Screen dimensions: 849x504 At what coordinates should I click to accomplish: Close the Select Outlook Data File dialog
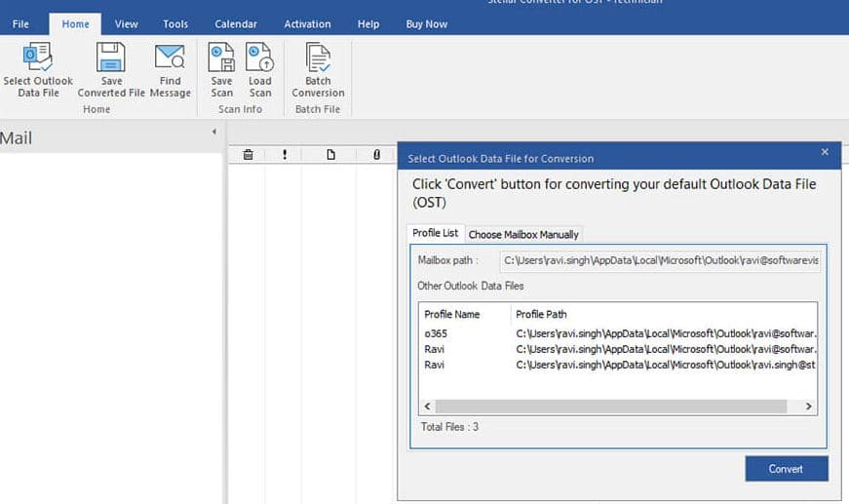click(x=825, y=152)
